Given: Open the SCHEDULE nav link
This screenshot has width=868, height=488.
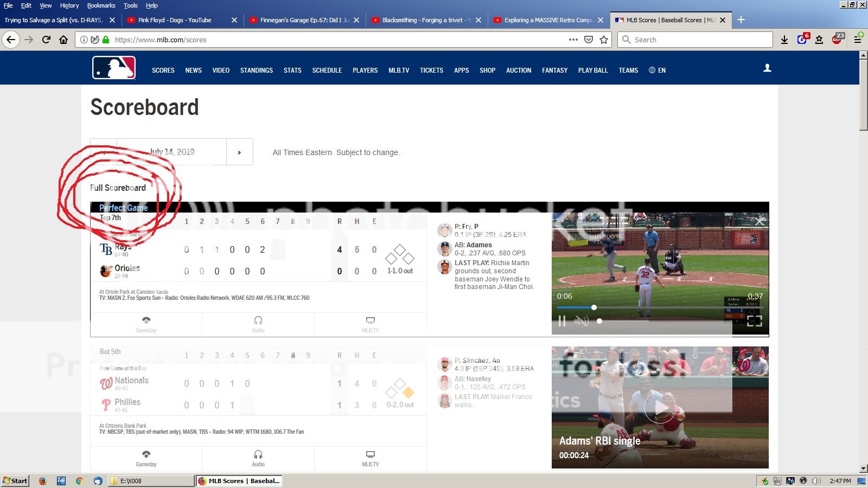Looking at the screenshot, I should click(x=327, y=70).
